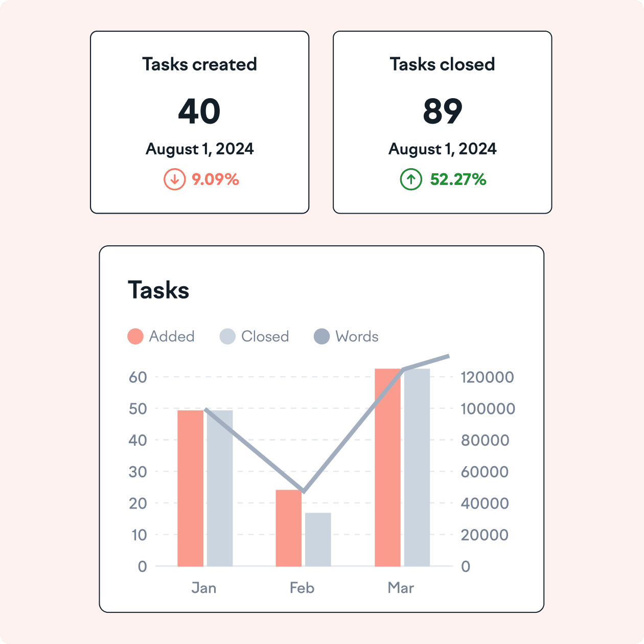Screen dimensions: 644x644
Task: Click the Feb axis label
Action: [302, 588]
